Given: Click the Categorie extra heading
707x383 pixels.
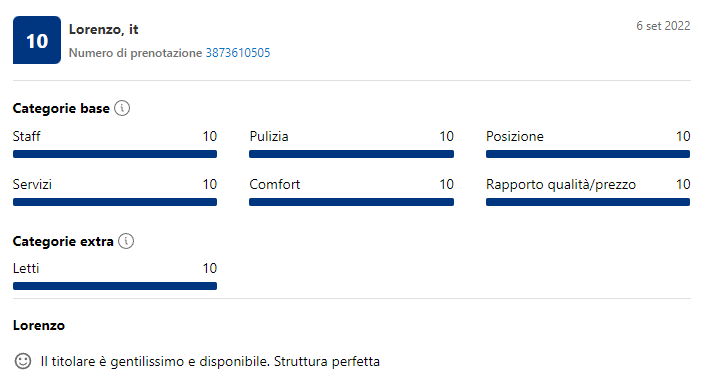Looking at the screenshot, I should click(x=63, y=241).
